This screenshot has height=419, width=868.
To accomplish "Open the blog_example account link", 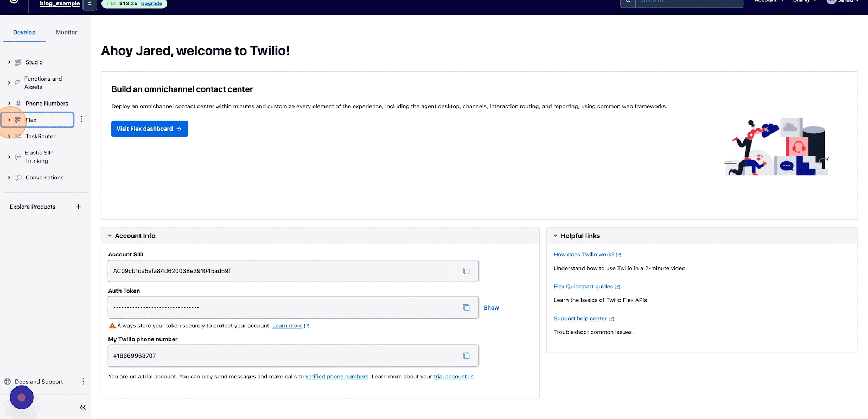I will [60, 3].
